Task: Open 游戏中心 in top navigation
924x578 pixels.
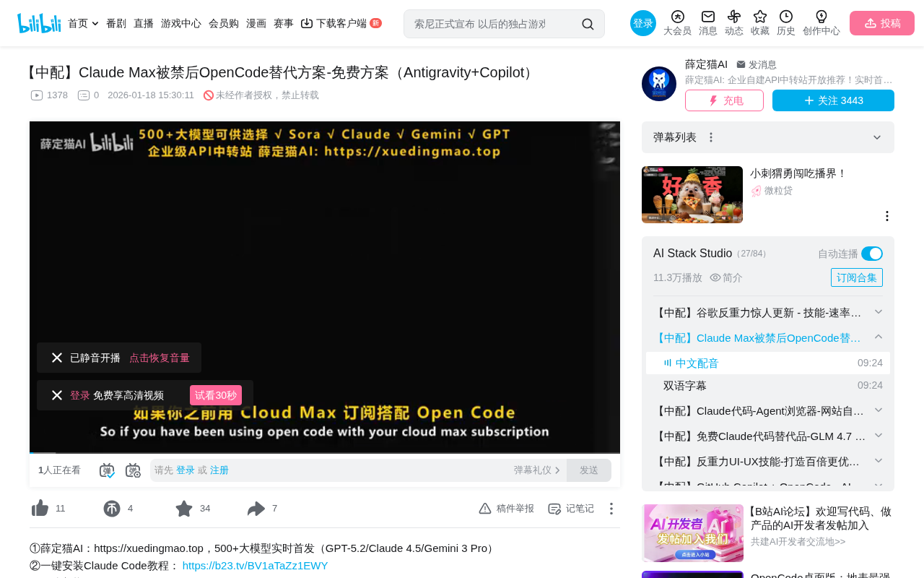Action: [181, 23]
